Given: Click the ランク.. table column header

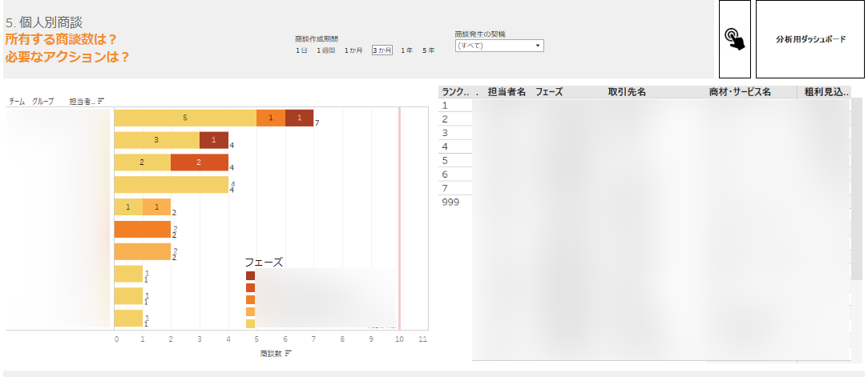Looking at the screenshot, I should 455,92.
